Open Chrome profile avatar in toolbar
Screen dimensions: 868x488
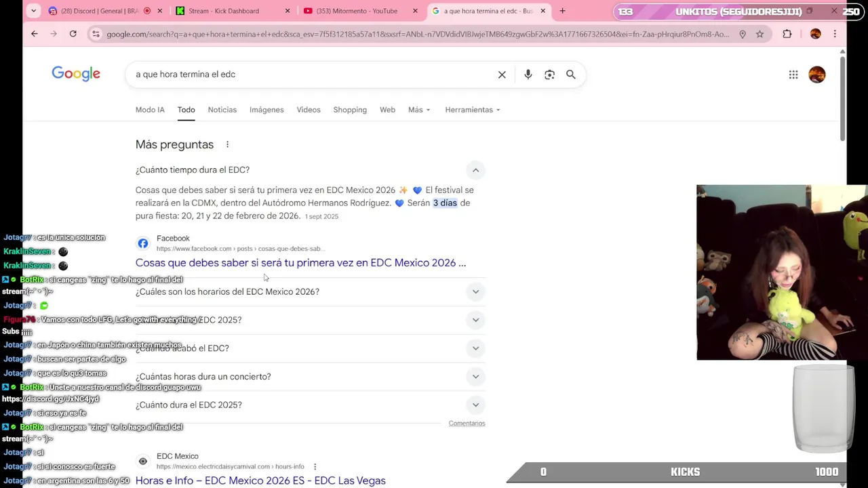tap(815, 34)
